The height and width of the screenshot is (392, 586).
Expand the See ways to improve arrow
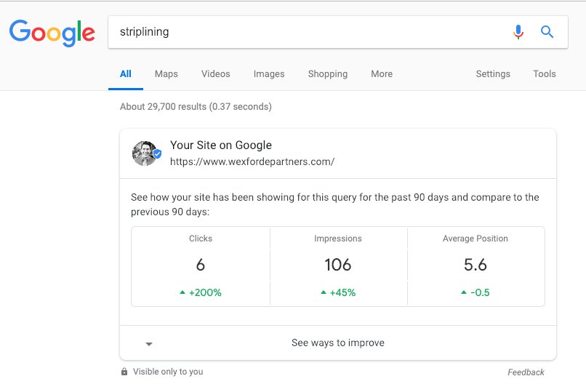pos(149,344)
